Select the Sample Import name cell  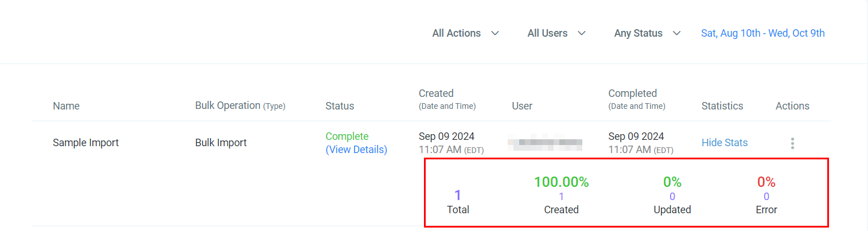click(85, 143)
